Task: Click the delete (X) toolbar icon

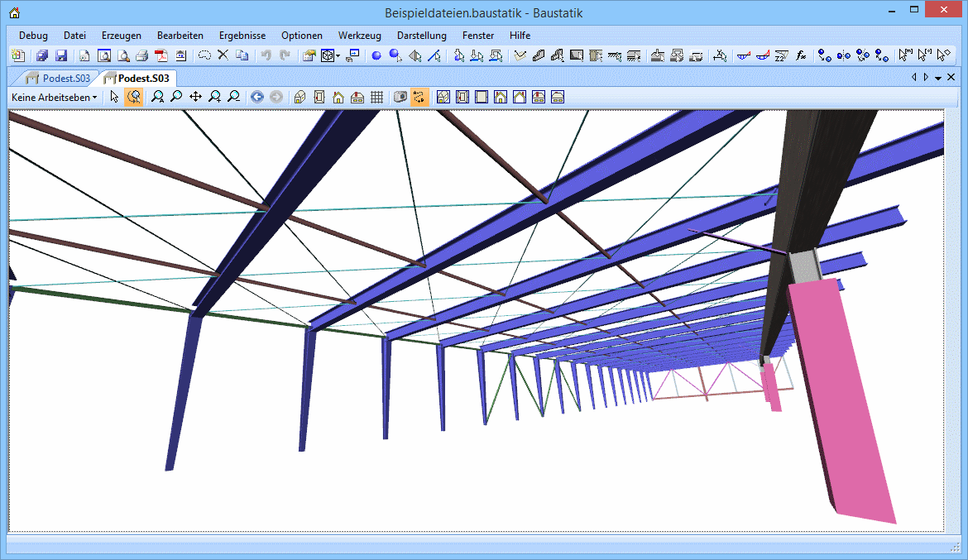Action: tap(223, 56)
